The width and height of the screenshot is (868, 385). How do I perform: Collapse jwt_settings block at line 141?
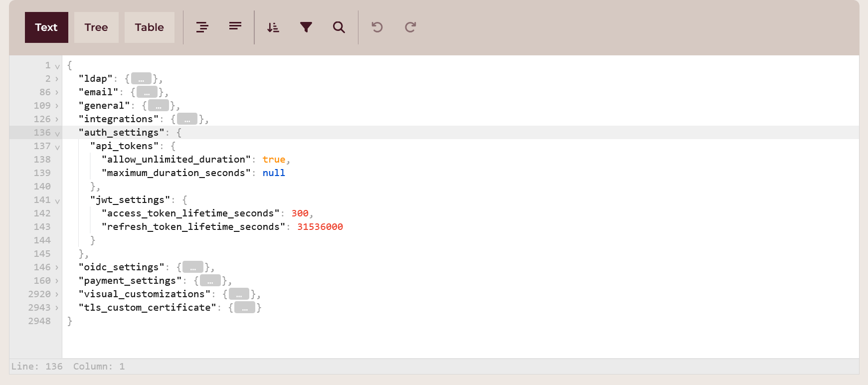57,200
